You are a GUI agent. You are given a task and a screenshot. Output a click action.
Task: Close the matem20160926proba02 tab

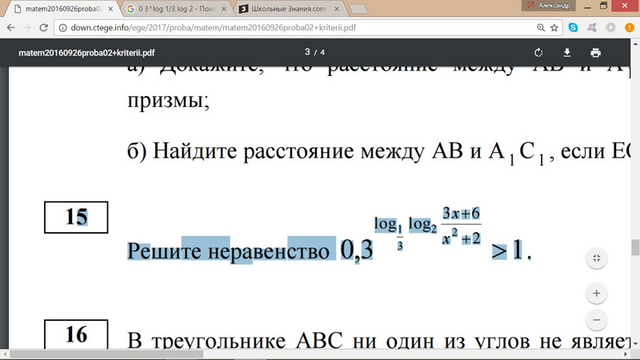coord(110,9)
